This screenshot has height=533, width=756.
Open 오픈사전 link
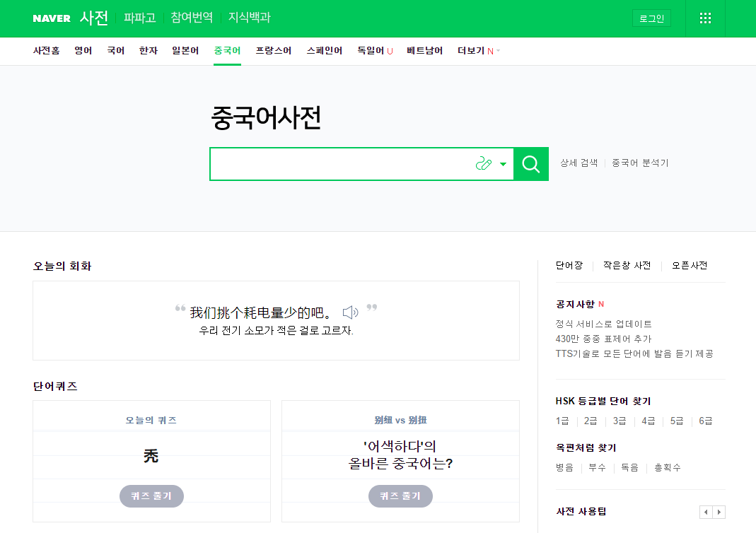pos(690,265)
